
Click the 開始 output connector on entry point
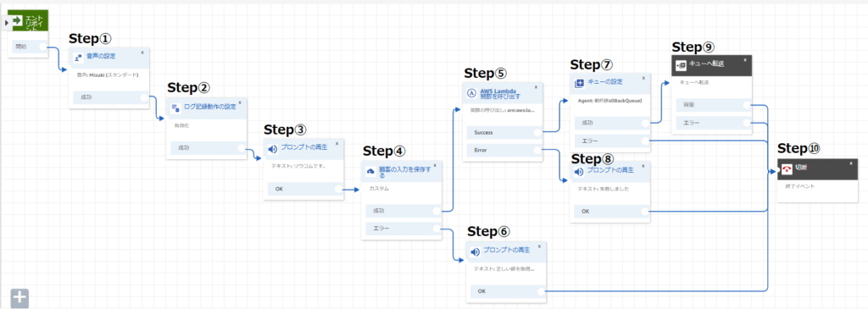point(43,47)
